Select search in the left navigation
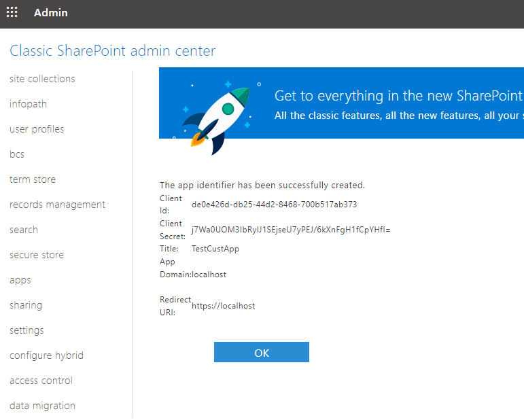Screen dimensions: 524x420 pyautogui.click(x=24, y=230)
